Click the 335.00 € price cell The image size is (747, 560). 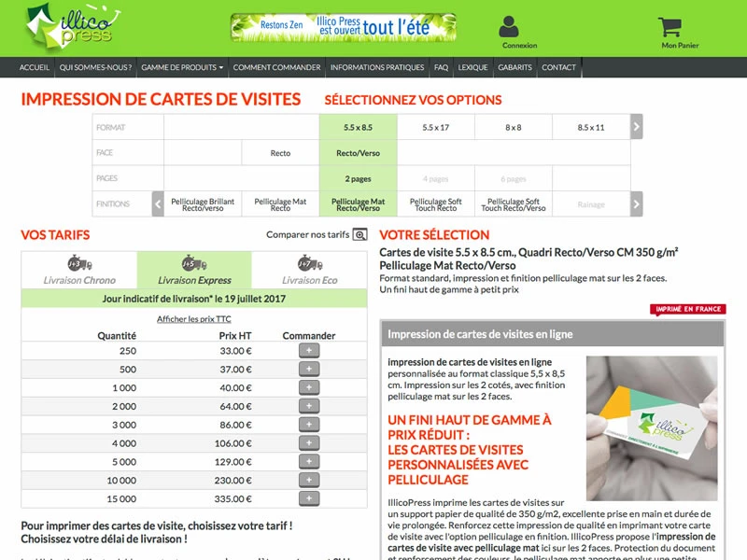pyautogui.click(x=233, y=499)
